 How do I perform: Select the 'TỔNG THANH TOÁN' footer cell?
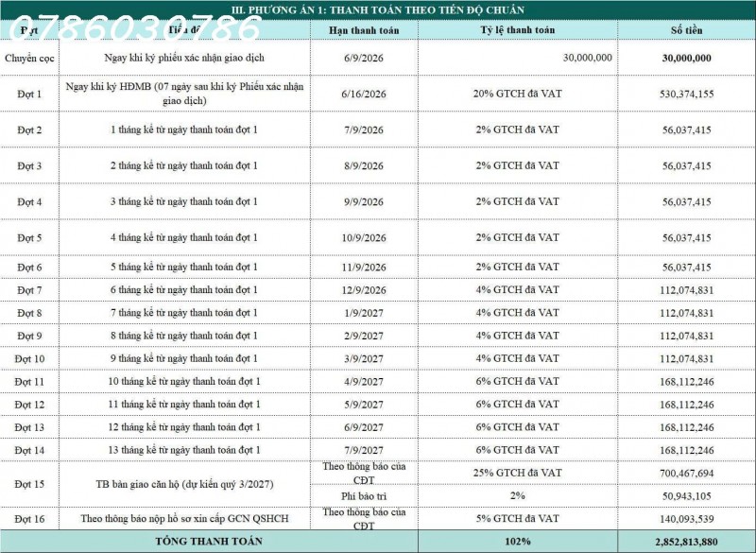tap(209, 542)
